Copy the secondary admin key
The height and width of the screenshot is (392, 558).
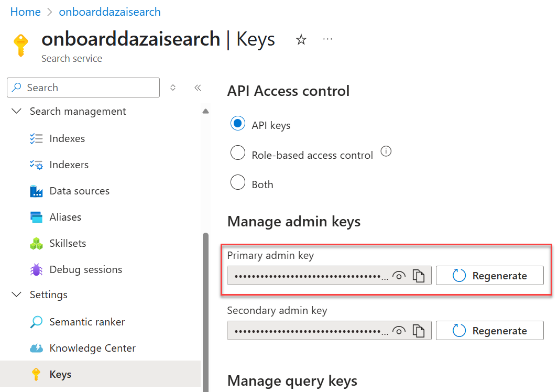point(419,331)
